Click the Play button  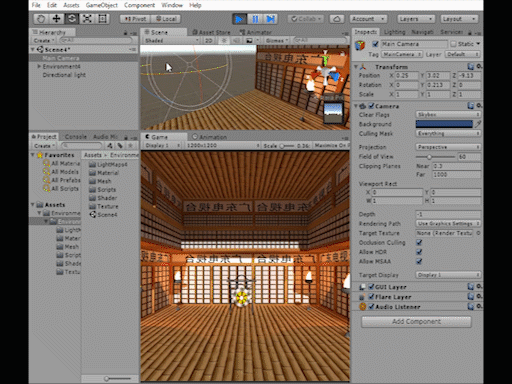point(239,19)
